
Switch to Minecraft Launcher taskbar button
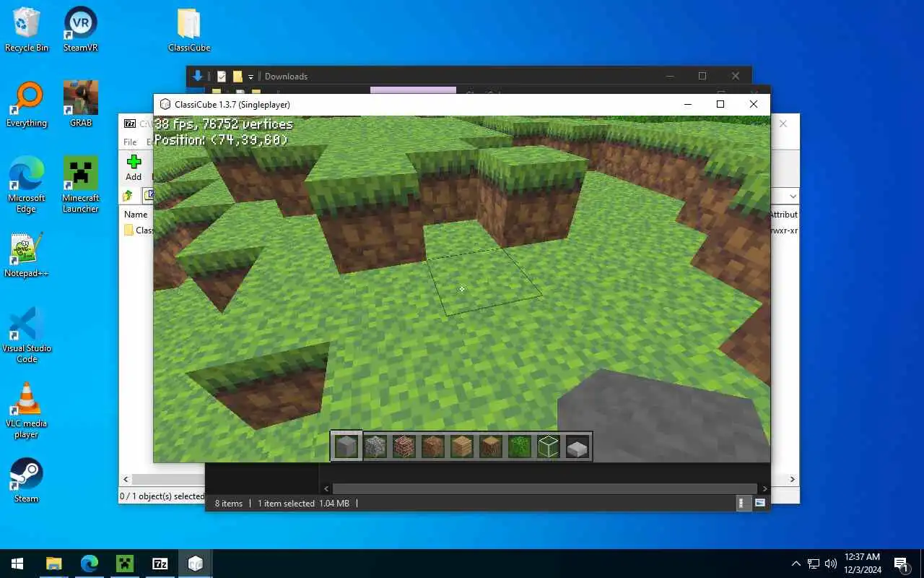click(125, 564)
